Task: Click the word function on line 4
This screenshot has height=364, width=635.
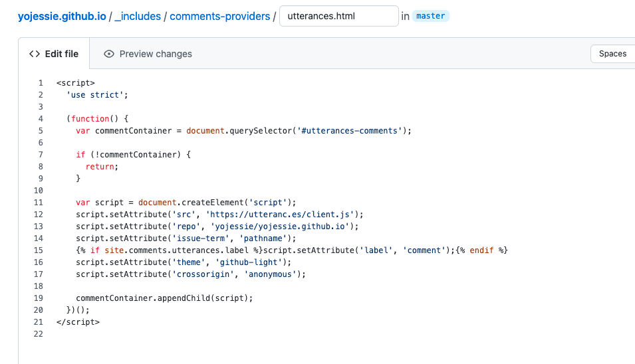Action: (x=90, y=119)
